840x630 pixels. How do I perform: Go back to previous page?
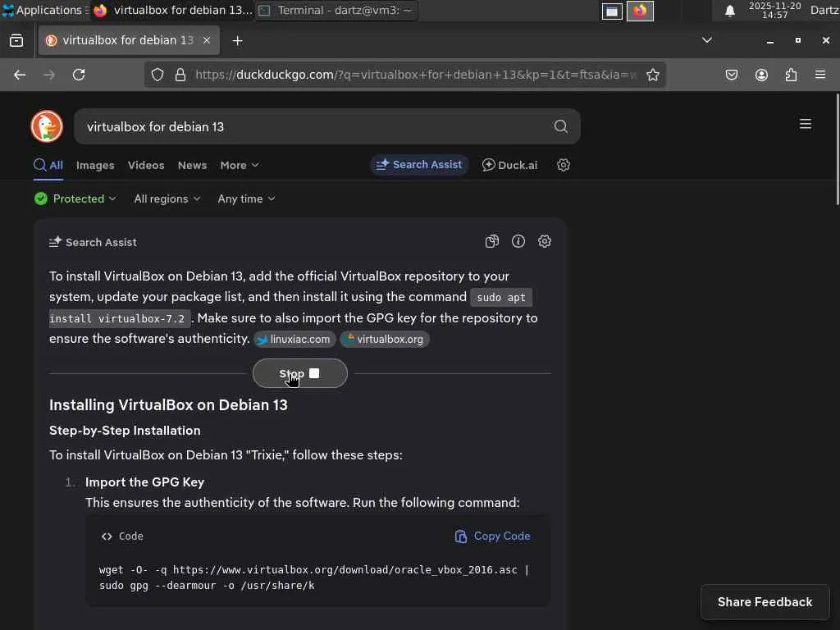coord(20,75)
